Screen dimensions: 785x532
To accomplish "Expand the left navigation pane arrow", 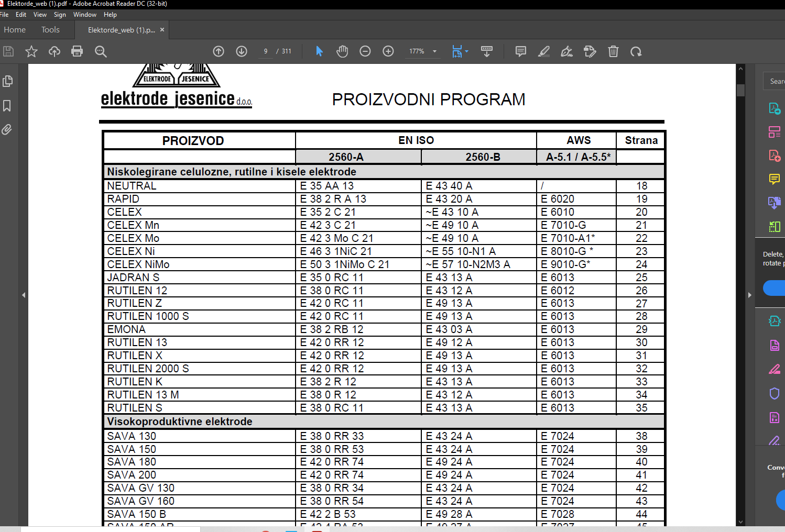I will (x=24, y=295).
